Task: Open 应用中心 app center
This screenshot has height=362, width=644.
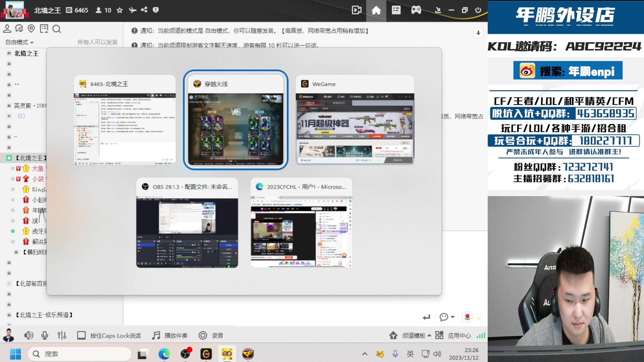Action: coord(453,336)
